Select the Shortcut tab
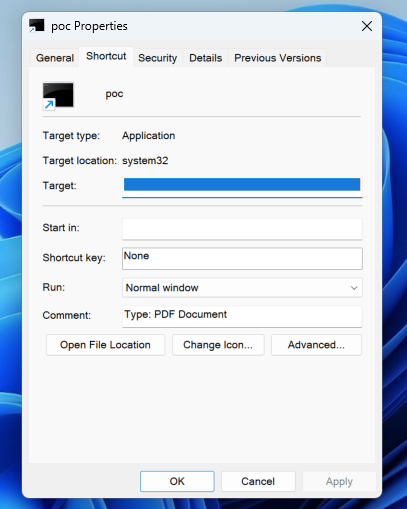The image size is (407, 509). (106, 56)
